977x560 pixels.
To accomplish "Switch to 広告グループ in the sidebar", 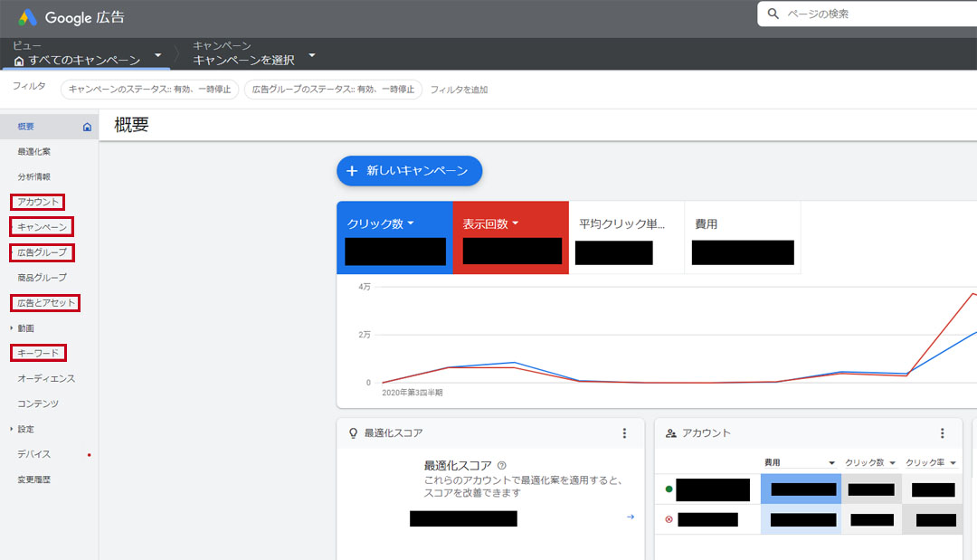I will [41, 252].
